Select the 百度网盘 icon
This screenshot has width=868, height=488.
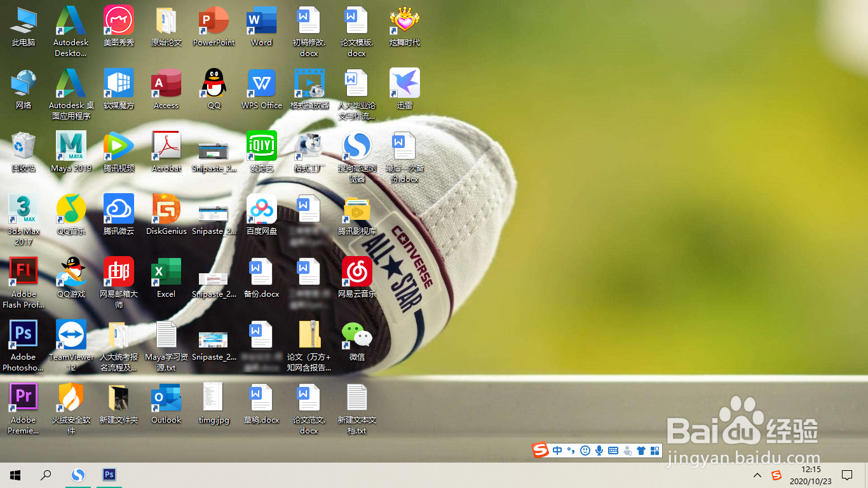tap(262, 215)
